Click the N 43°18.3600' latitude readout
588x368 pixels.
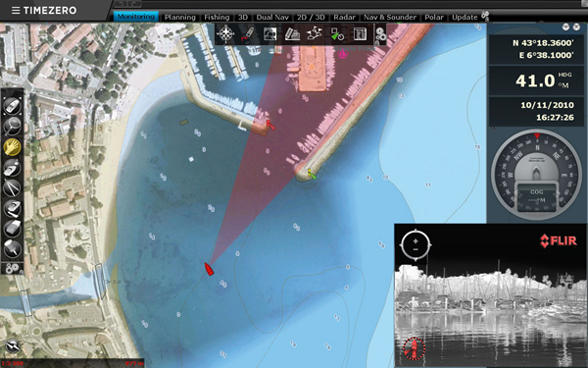pos(543,43)
